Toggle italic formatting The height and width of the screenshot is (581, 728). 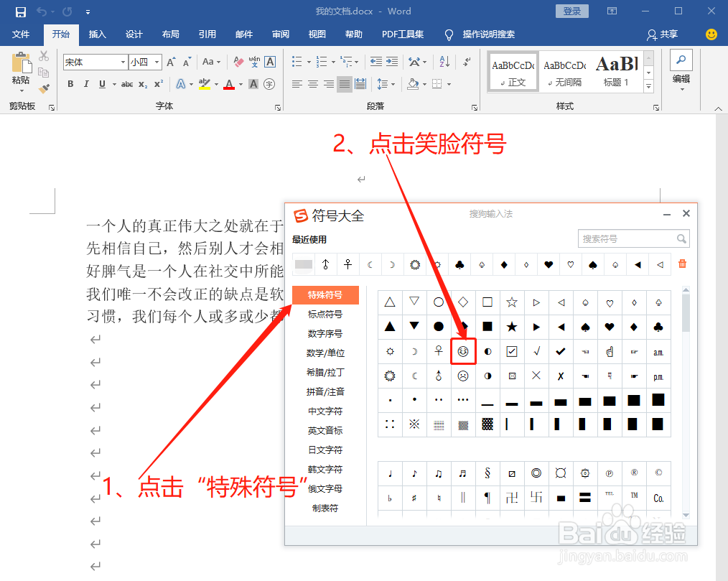(85, 84)
